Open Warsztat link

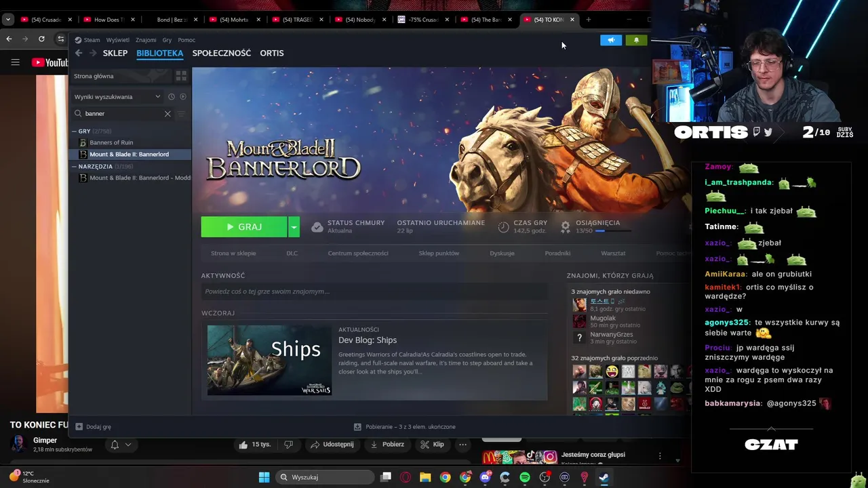pyautogui.click(x=613, y=253)
